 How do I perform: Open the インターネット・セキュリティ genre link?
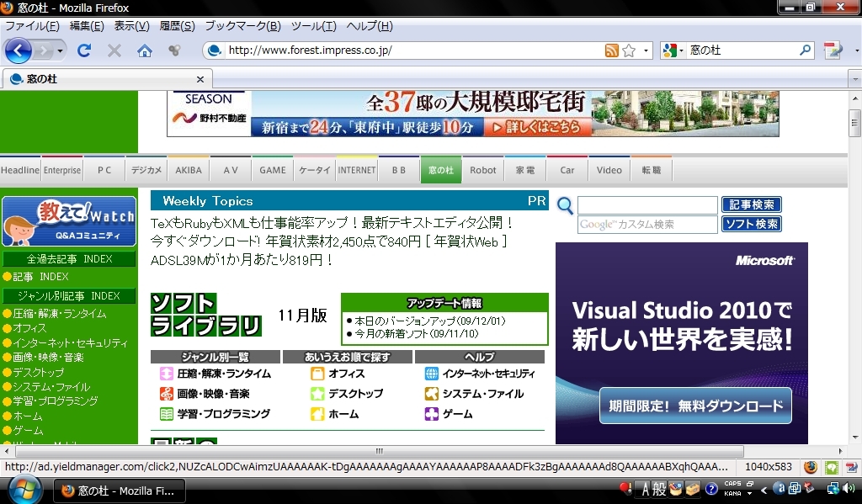tap(488, 374)
